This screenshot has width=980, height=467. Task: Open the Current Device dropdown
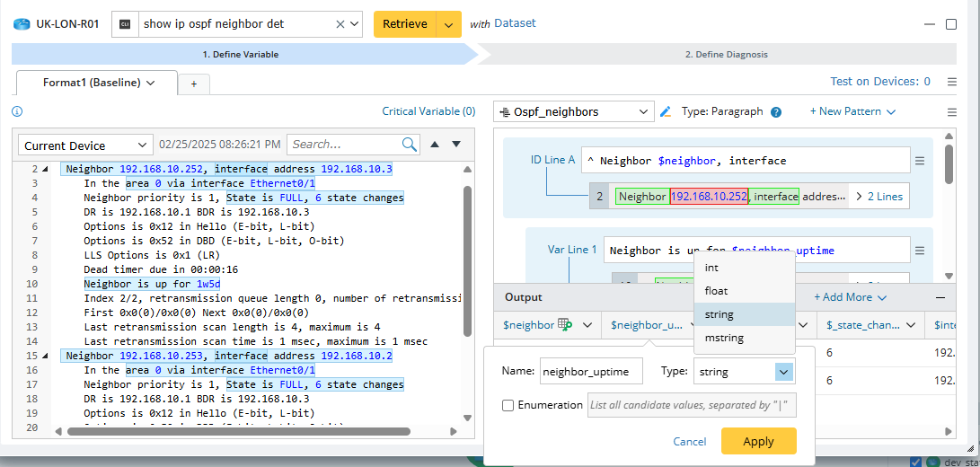[86, 145]
